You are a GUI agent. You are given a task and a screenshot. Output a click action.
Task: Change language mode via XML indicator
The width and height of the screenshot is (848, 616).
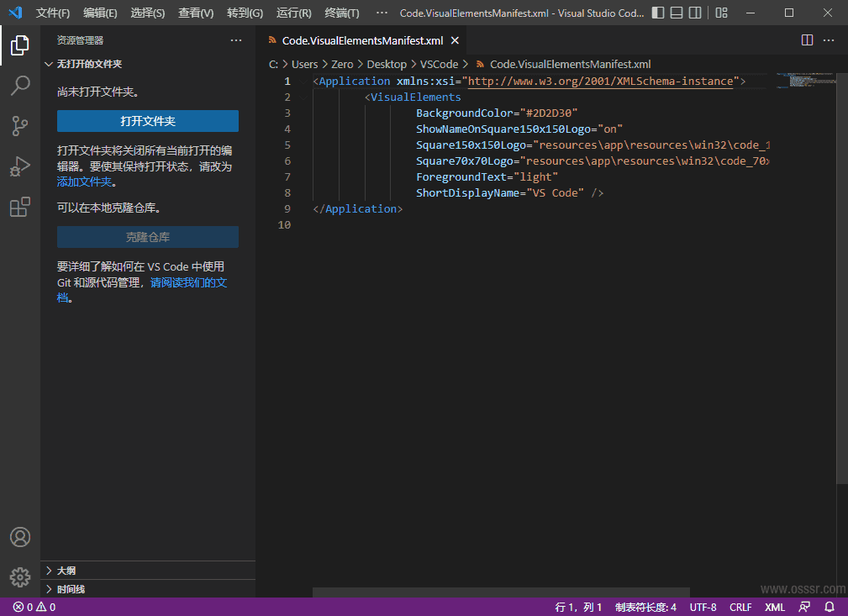tap(774, 607)
